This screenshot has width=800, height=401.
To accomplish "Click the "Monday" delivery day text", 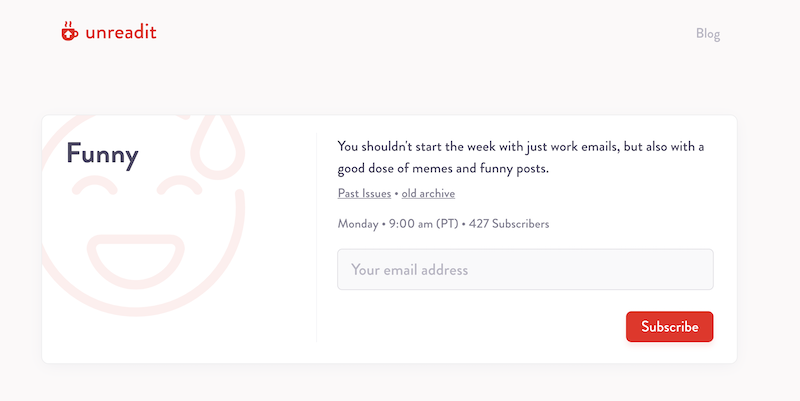I will point(358,224).
